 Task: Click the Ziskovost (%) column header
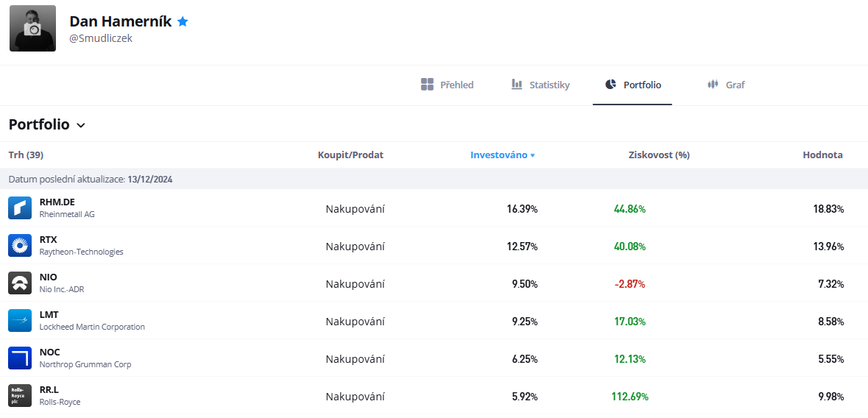tap(660, 155)
